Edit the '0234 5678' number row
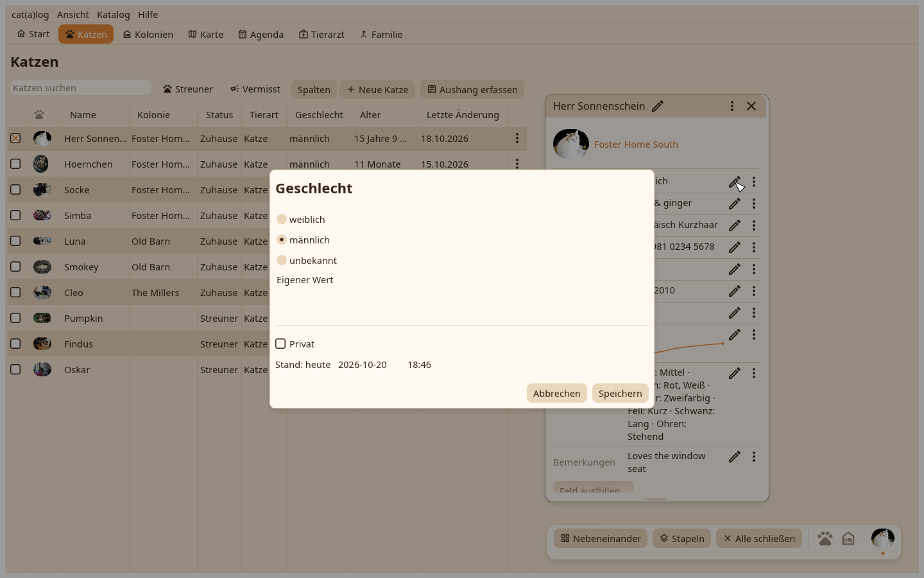 pos(735,247)
